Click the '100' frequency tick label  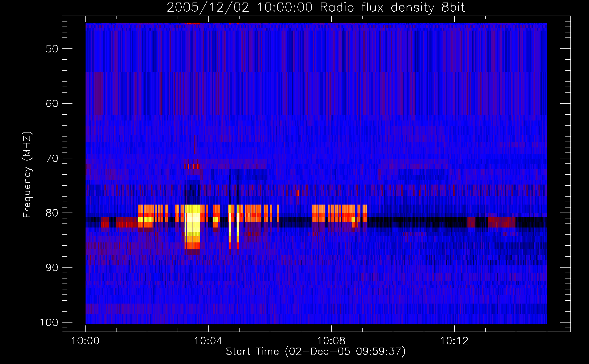pyautogui.click(x=49, y=323)
